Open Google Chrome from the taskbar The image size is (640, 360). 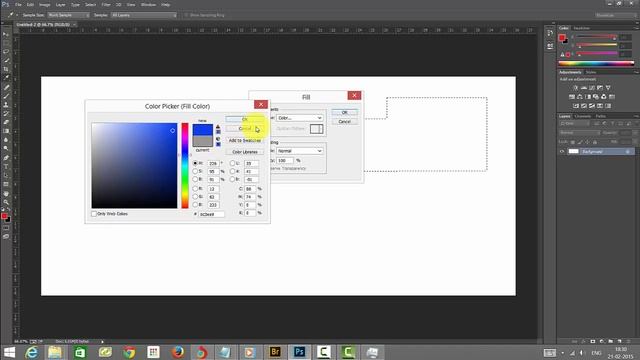(x=129, y=352)
